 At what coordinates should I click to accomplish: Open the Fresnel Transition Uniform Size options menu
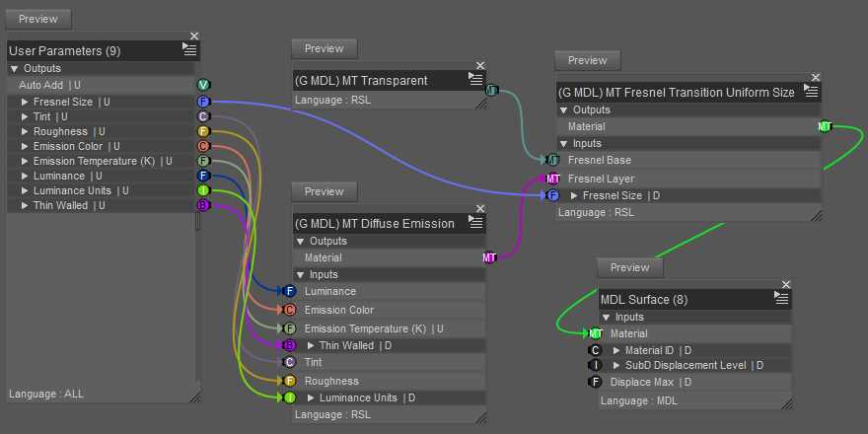click(x=811, y=90)
